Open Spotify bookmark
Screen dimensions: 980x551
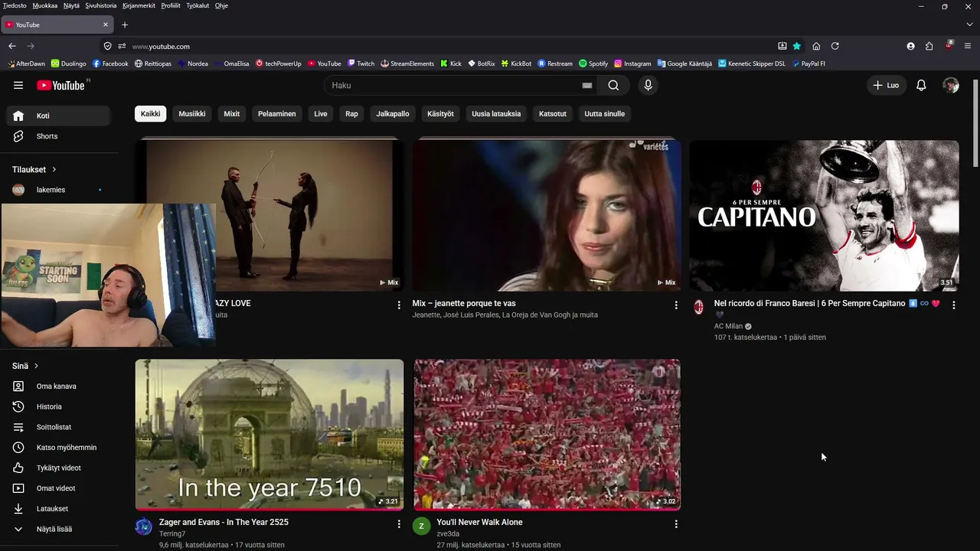(x=593, y=64)
